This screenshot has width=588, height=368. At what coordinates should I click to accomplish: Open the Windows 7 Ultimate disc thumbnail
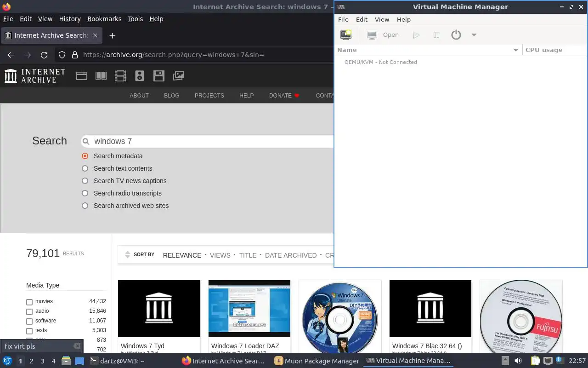point(340,317)
